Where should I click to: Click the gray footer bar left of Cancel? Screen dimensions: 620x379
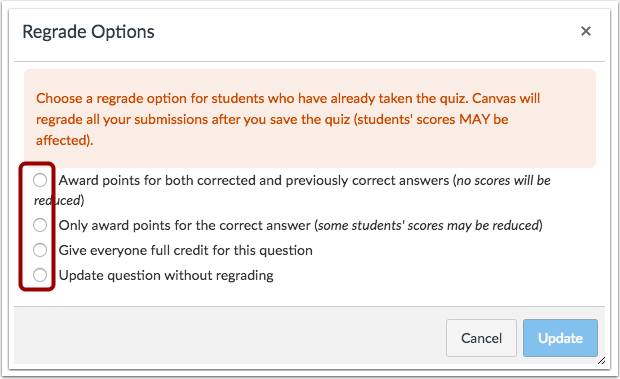tap(230, 335)
